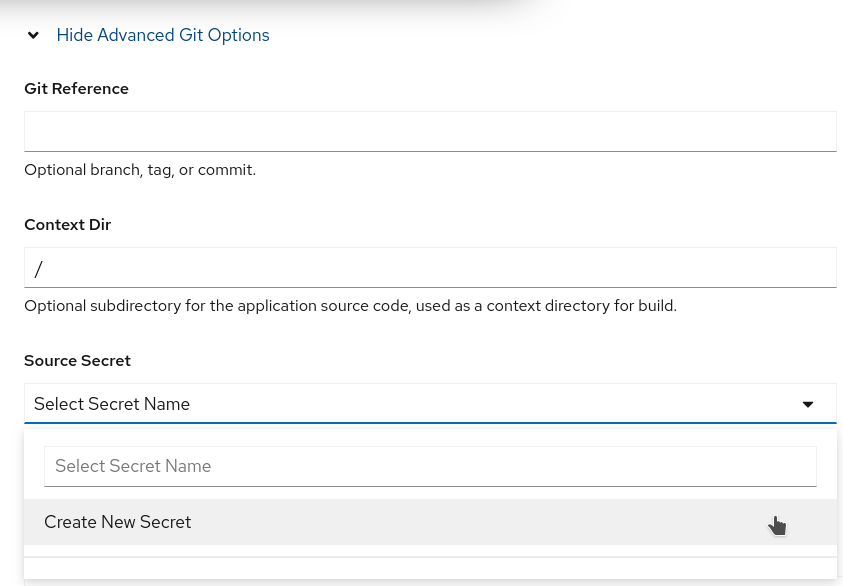
Task: Click inside the Git Reference field
Action: [x=430, y=131]
